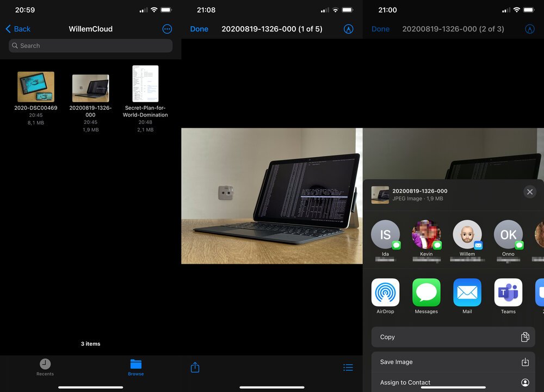Open the WillemCloud more-options ellipsis menu
The width and height of the screenshot is (544, 392).
tap(167, 29)
